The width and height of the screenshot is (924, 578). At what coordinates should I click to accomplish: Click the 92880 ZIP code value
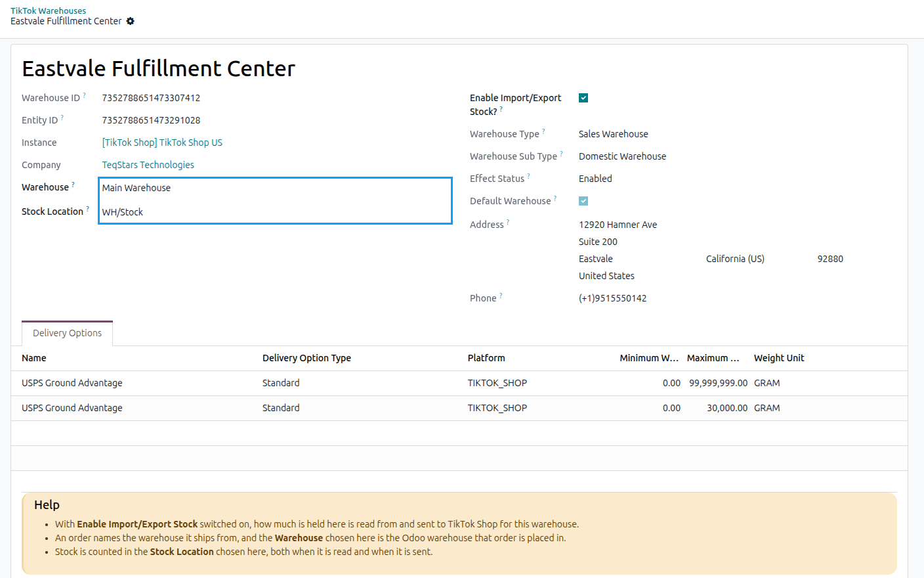click(x=830, y=259)
